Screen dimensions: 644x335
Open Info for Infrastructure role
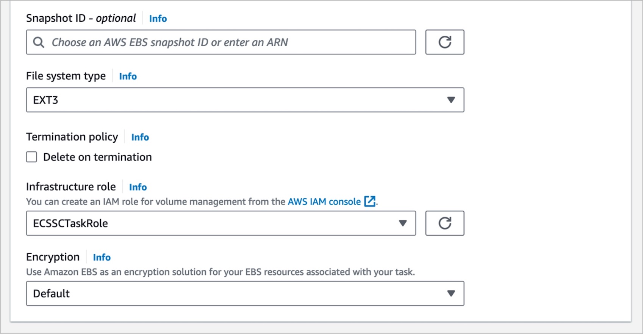tap(138, 187)
